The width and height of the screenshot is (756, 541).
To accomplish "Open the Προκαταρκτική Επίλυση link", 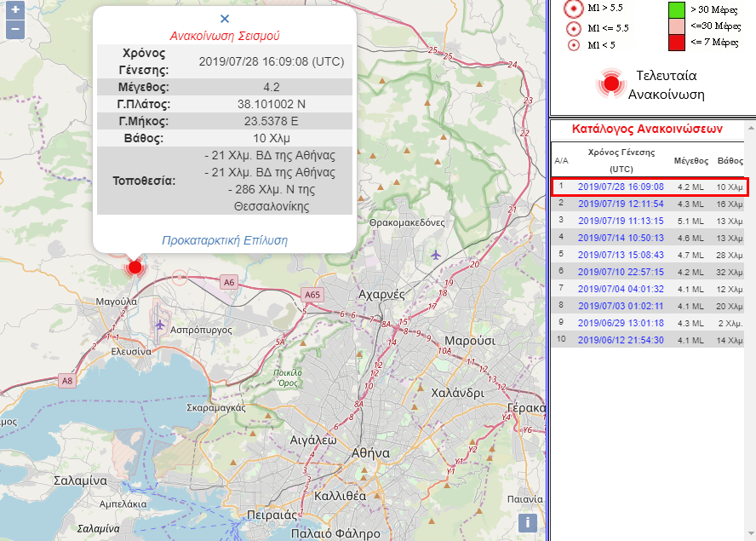I will pyautogui.click(x=225, y=240).
